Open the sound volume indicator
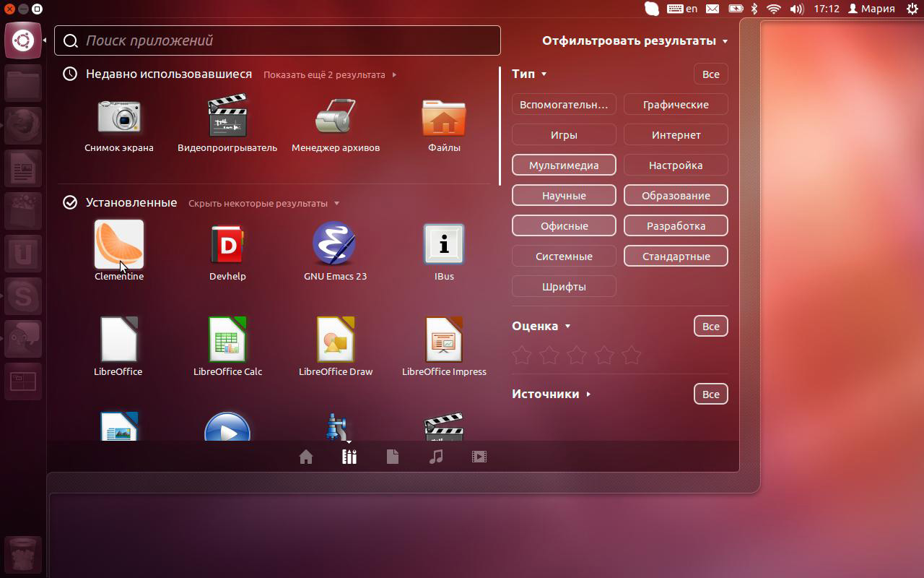 (x=797, y=9)
